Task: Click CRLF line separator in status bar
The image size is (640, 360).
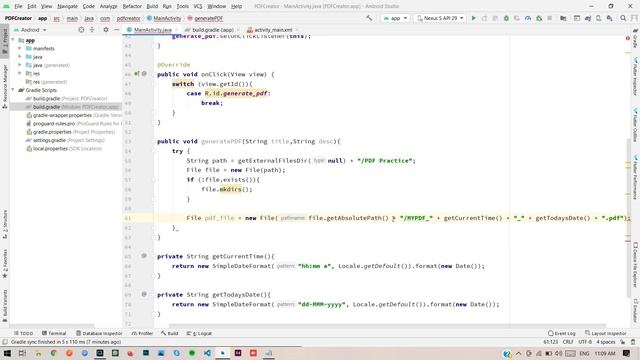Action: click(568, 342)
